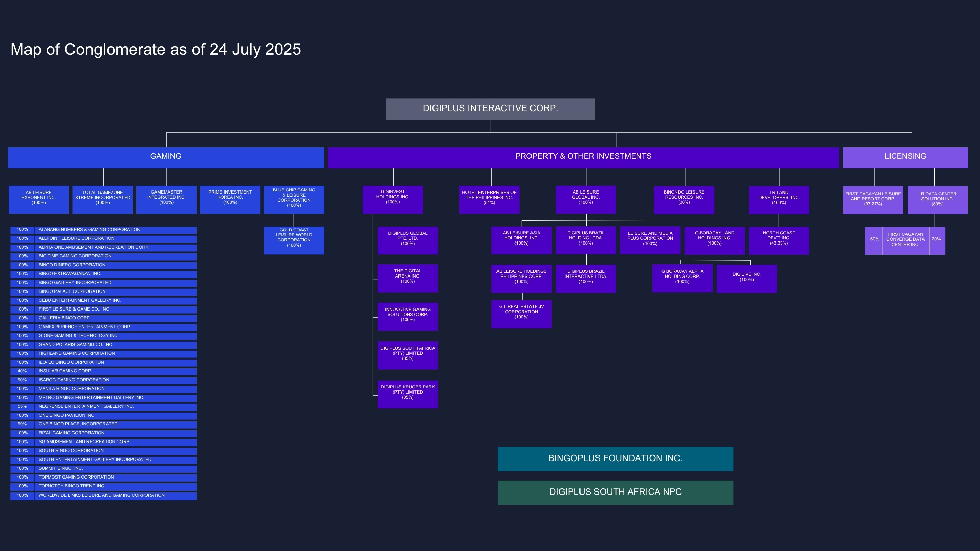Select NEGRENSE ENTERTAINMENT GALLERY INC. row
980x551 pixels.
pyautogui.click(x=103, y=407)
